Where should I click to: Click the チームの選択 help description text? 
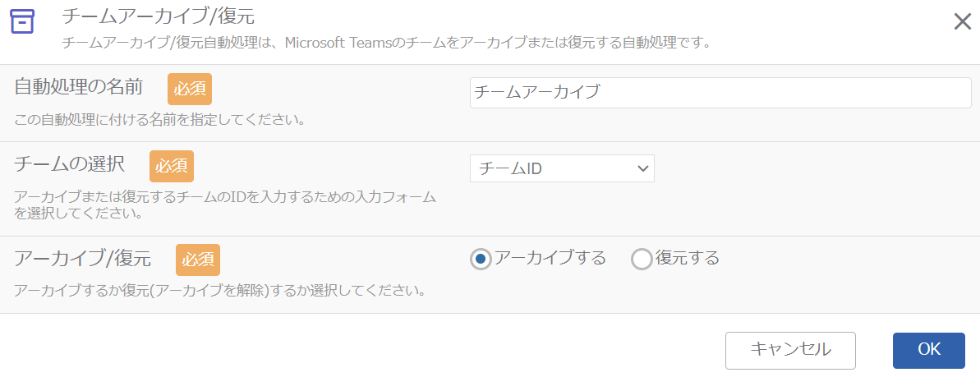pos(225,205)
